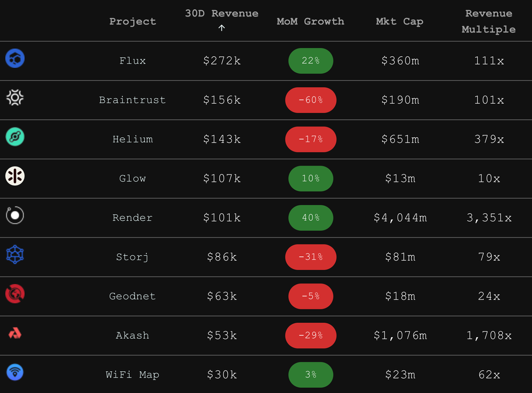The image size is (532, 393).
Task: Sort table by MoM Growth header
Action: point(311,21)
